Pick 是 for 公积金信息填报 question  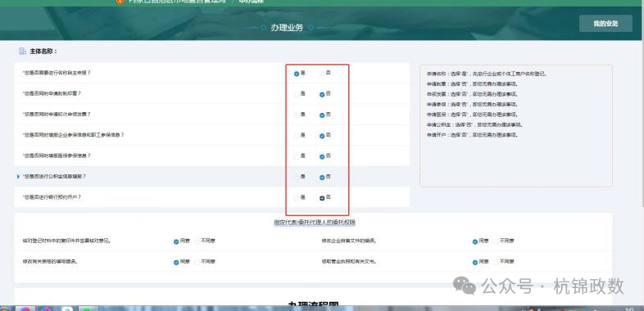[297, 178]
